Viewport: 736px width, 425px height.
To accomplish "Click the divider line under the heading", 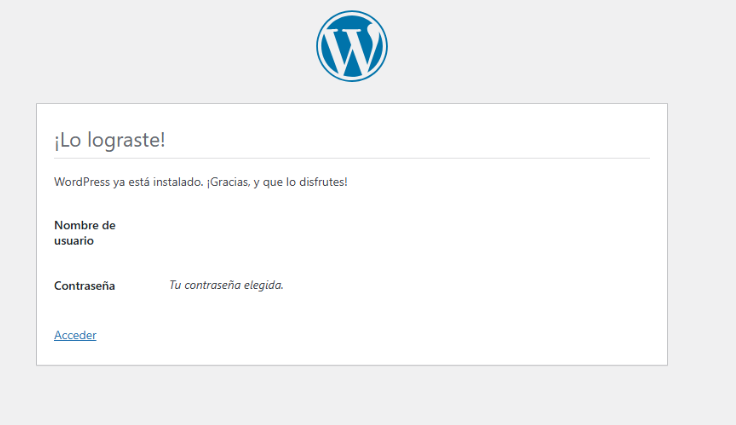I will 352,158.
